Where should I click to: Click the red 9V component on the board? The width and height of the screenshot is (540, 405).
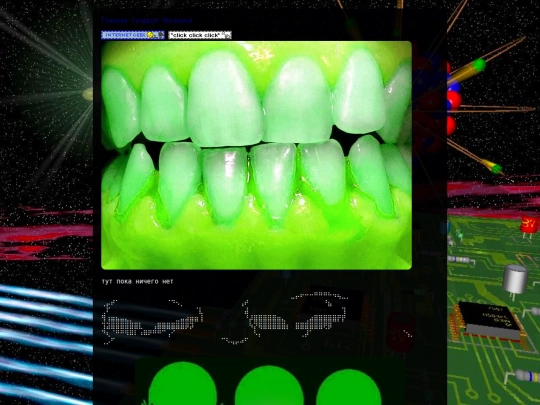click(x=529, y=226)
